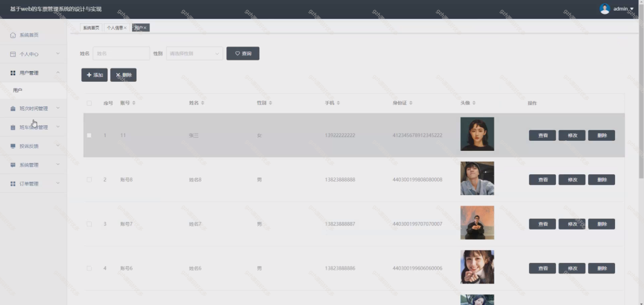Click the home icon beside 系统首页

[13, 35]
